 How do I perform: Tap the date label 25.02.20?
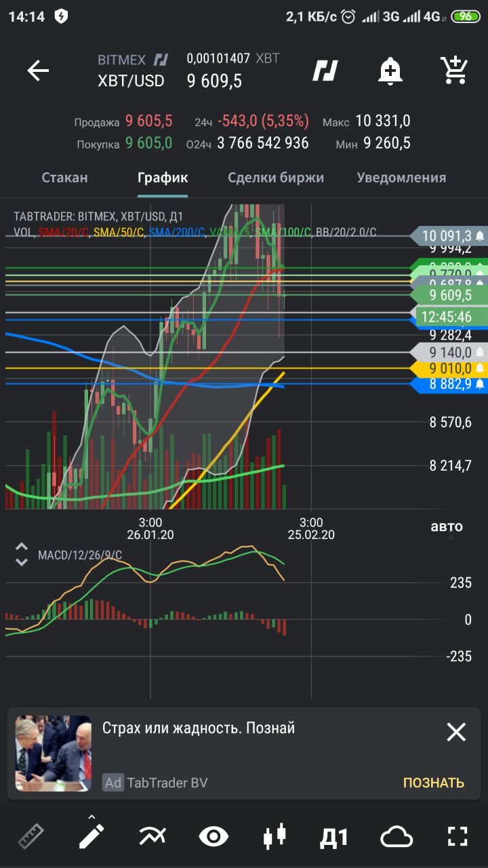311,534
